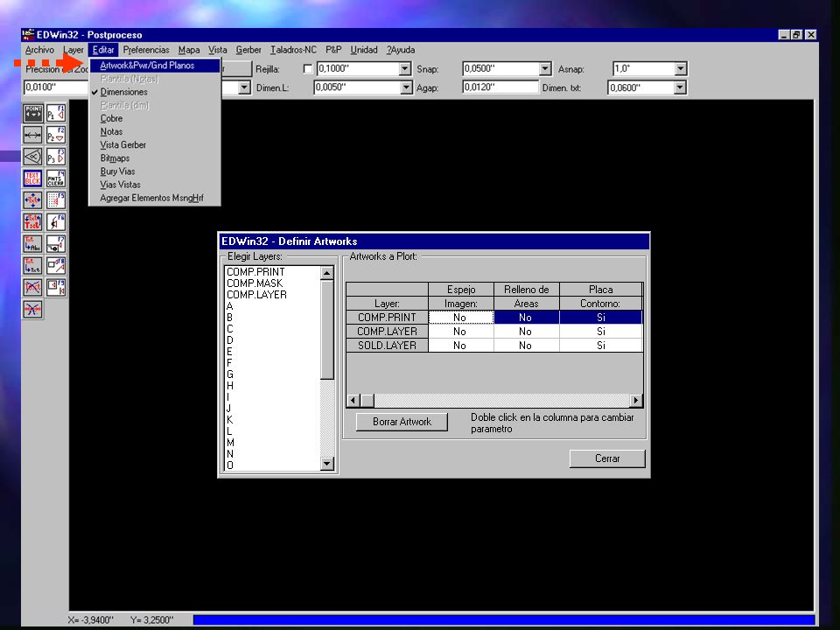Click the P3 point F3 icon

(x=56, y=157)
